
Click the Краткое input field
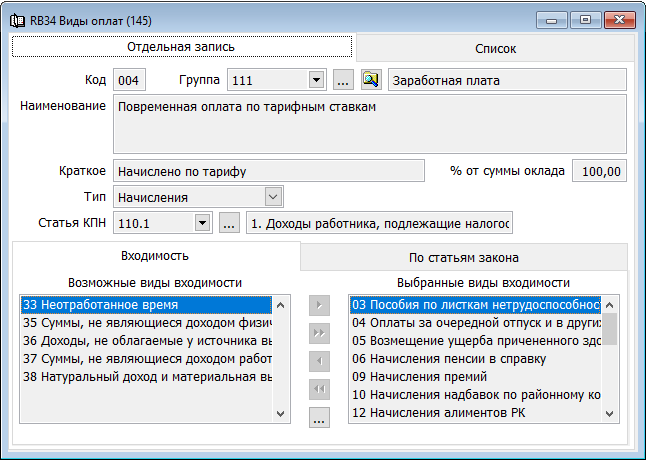click(268, 171)
